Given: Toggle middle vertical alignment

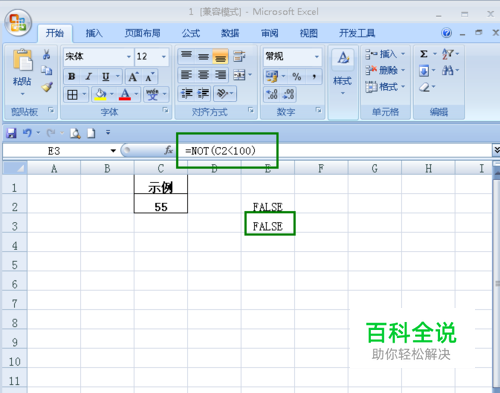Looking at the screenshot, I should coord(203,56).
